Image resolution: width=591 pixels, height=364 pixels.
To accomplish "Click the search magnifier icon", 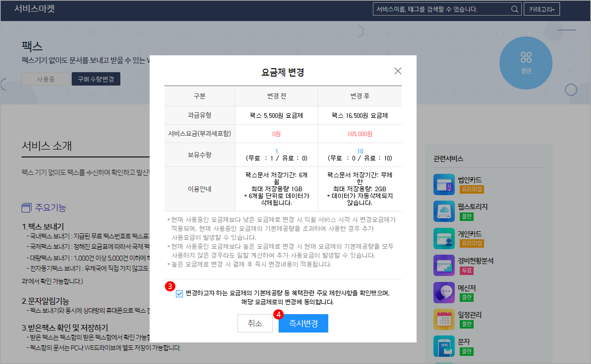I will point(515,9).
